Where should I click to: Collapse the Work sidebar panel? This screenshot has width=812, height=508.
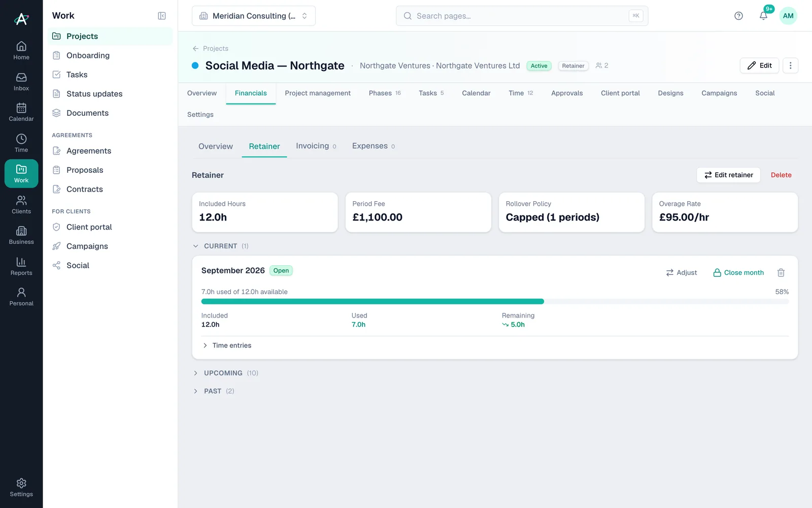coord(162,16)
